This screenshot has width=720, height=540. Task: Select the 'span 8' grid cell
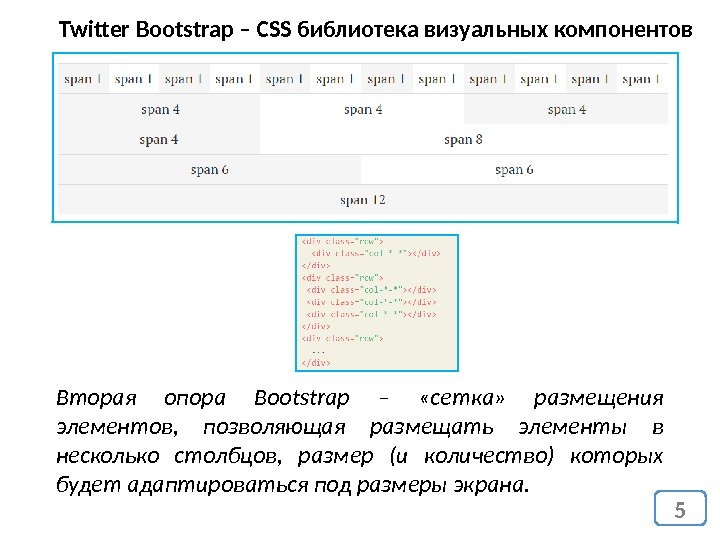[464, 139]
